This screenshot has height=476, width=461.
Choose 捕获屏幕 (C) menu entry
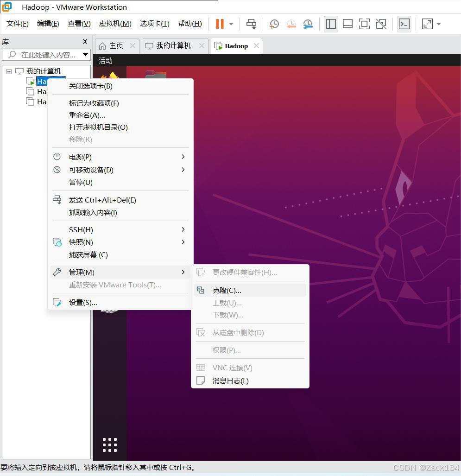(120, 255)
